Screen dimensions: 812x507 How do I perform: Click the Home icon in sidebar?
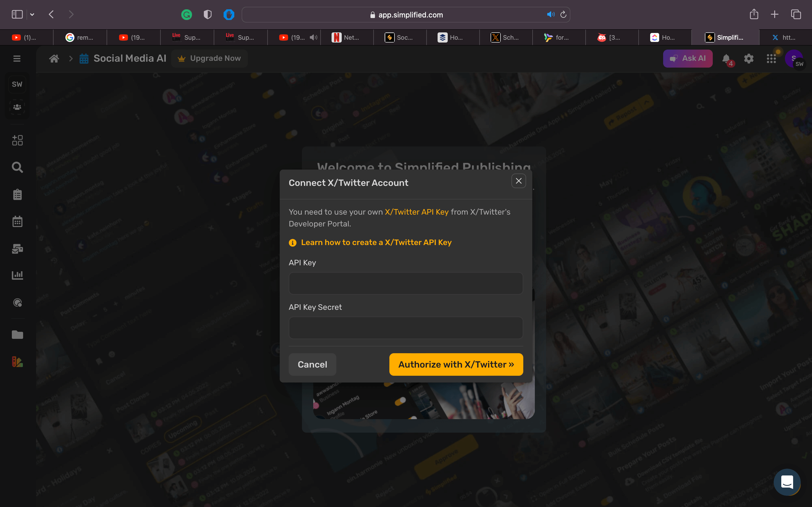coord(54,58)
